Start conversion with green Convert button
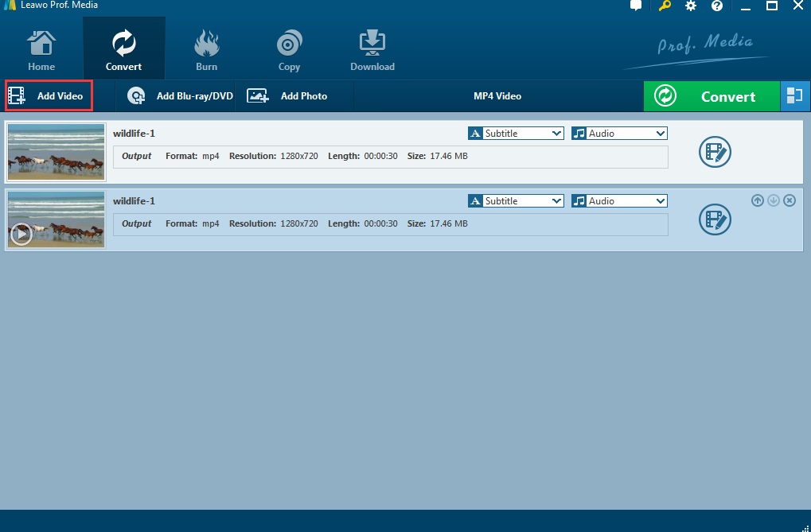The width and height of the screenshot is (811, 532). 712,96
